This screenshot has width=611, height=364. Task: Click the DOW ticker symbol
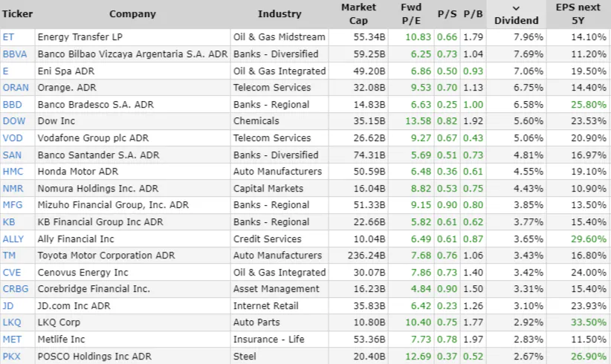click(x=13, y=121)
